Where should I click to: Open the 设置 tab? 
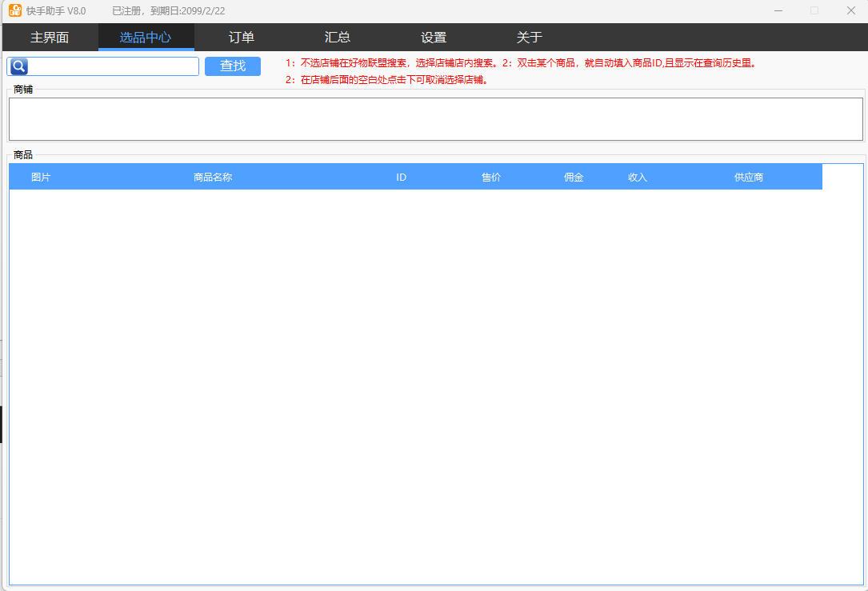[434, 38]
